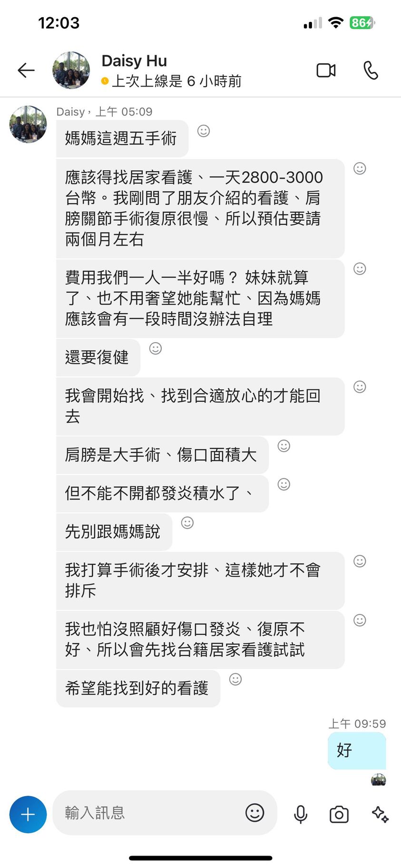React to the 還要復健 message
Image resolution: width=401 pixels, height=868 pixels.
pyautogui.click(x=156, y=348)
